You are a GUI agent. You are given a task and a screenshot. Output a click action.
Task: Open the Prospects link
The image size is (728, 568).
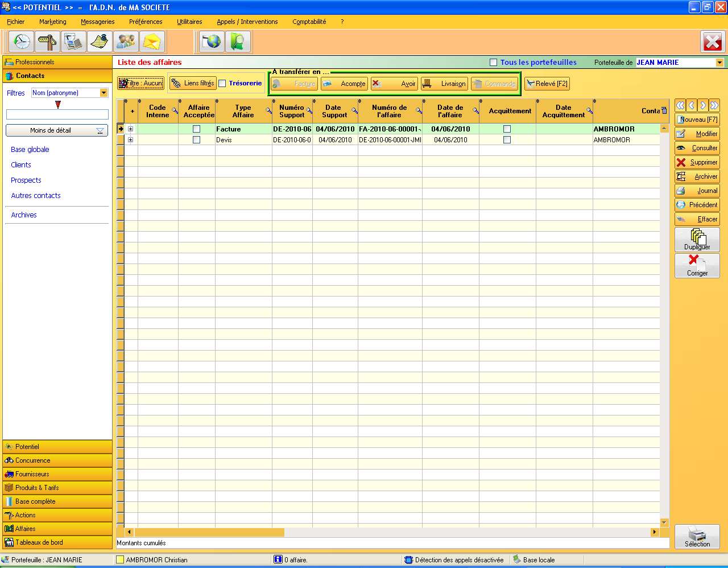pos(26,180)
